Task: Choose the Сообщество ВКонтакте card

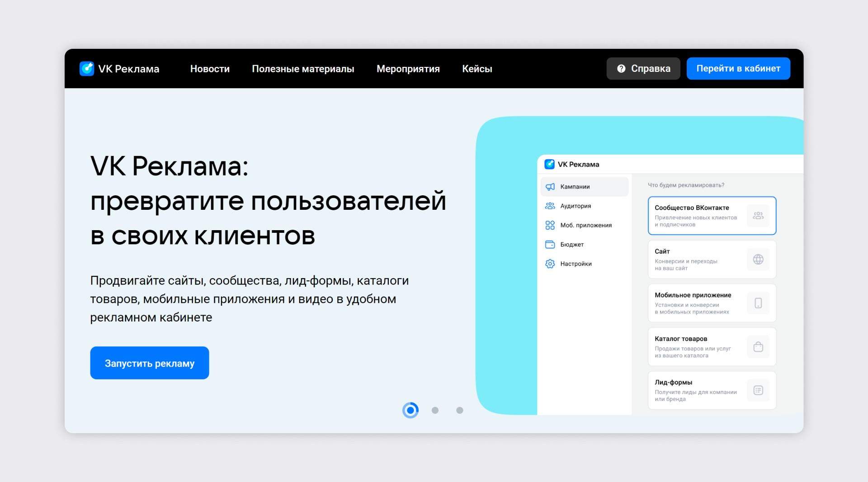Action: coord(712,216)
